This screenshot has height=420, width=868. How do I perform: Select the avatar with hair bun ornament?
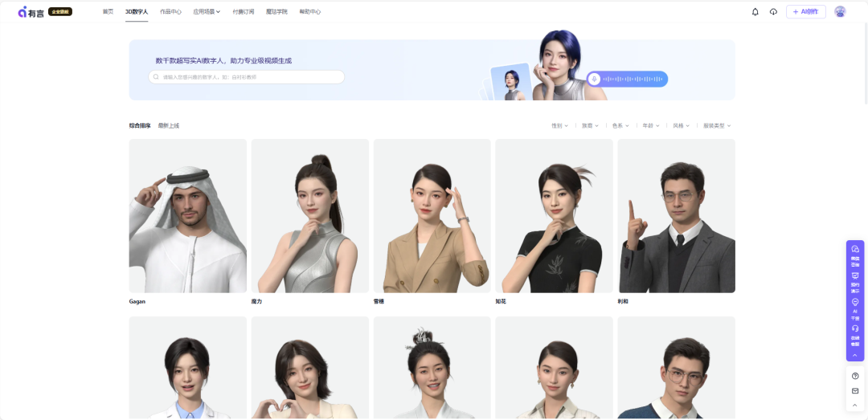pos(432,368)
